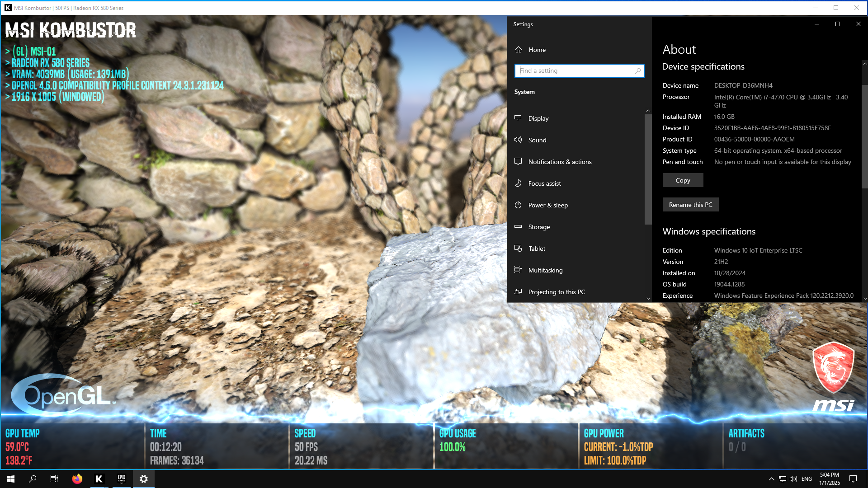Click device name DESKTOP-D36MNH4

coord(743,85)
